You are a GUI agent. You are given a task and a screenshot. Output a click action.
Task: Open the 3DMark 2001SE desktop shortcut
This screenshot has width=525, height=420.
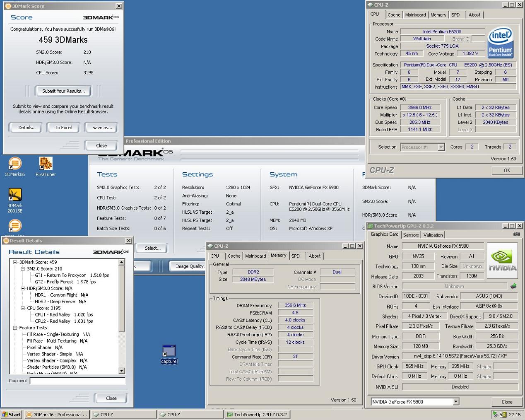(x=15, y=200)
